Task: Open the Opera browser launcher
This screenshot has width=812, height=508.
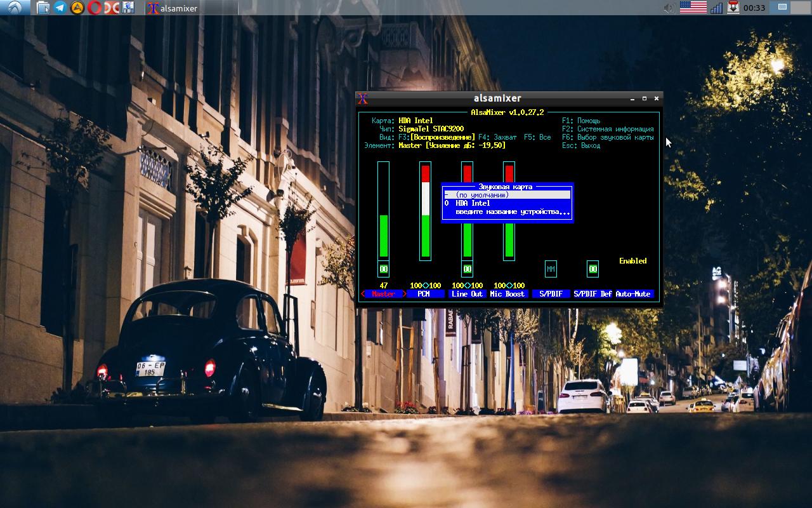Action: click(x=95, y=8)
